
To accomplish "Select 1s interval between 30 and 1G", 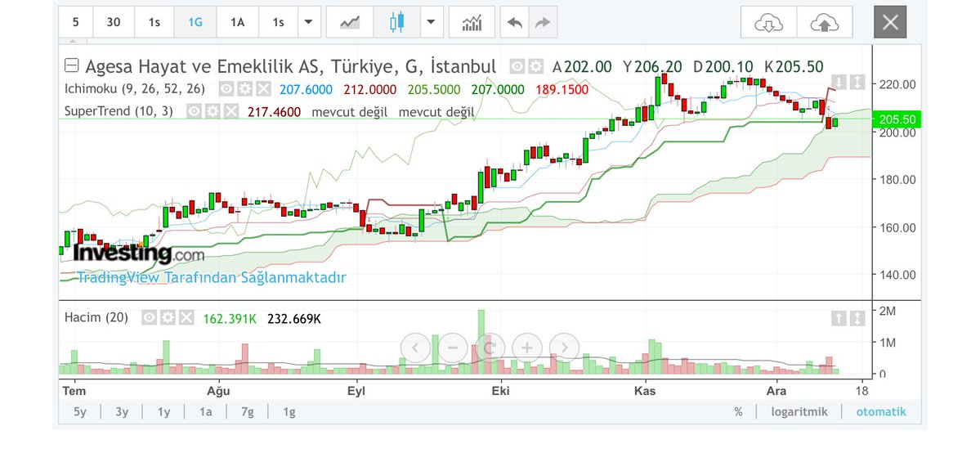I will click(x=154, y=23).
